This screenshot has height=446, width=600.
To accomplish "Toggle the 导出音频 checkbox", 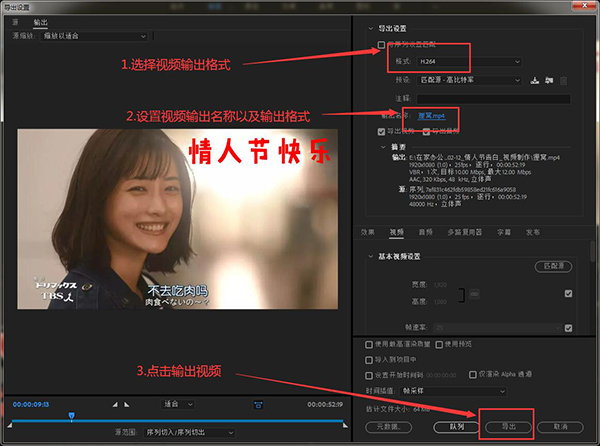I will [426, 132].
